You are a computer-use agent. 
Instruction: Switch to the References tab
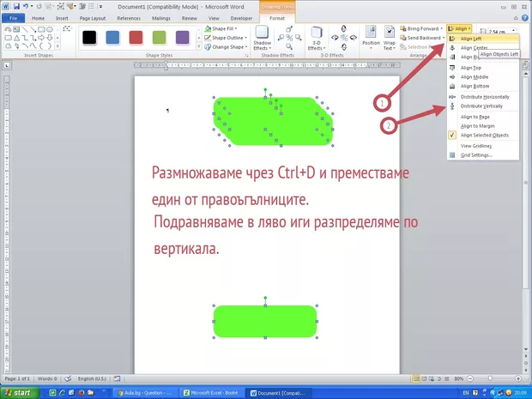[129, 18]
